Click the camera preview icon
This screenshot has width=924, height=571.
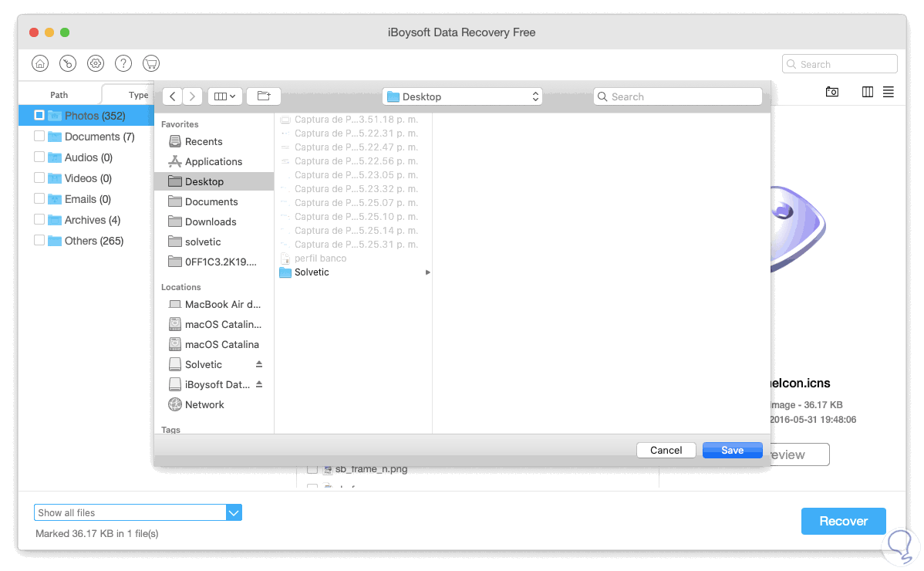tap(832, 92)
